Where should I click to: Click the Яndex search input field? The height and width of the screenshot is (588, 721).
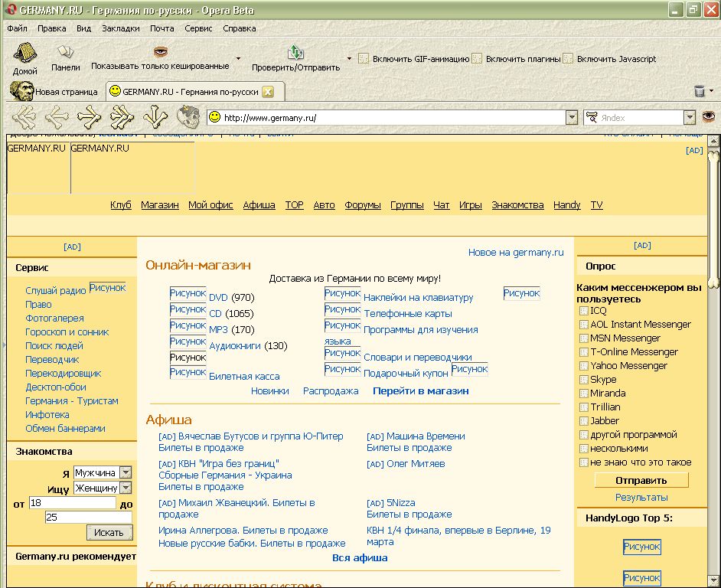click(641, 118)
